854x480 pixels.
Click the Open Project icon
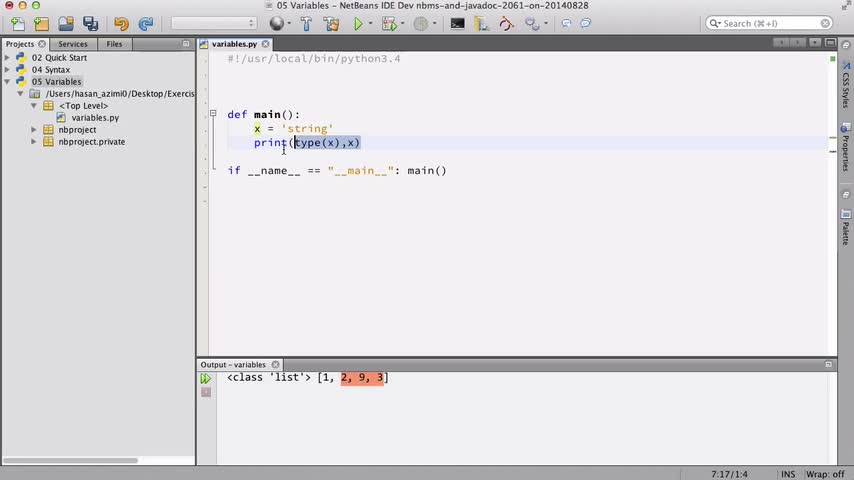coord(66,23)
